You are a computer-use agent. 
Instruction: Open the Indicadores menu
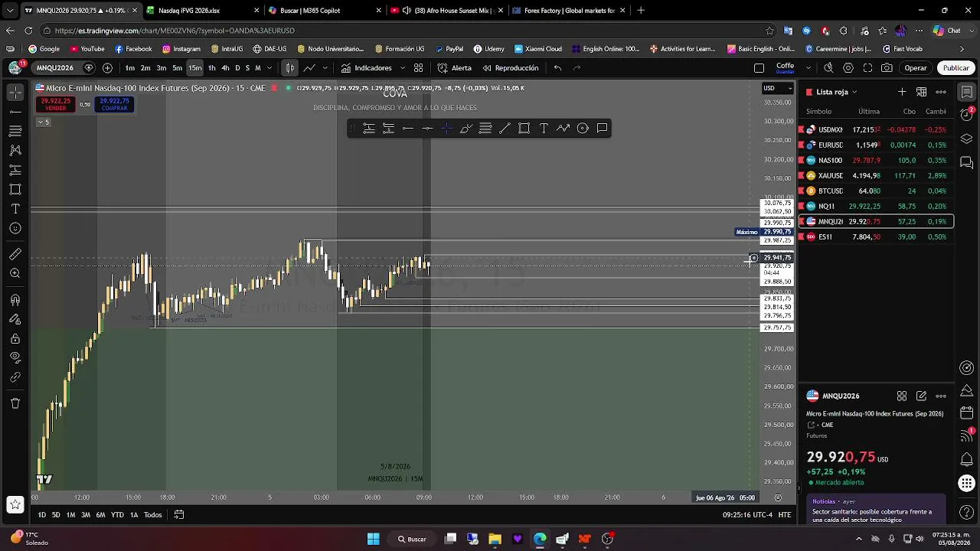coord(367,68)
